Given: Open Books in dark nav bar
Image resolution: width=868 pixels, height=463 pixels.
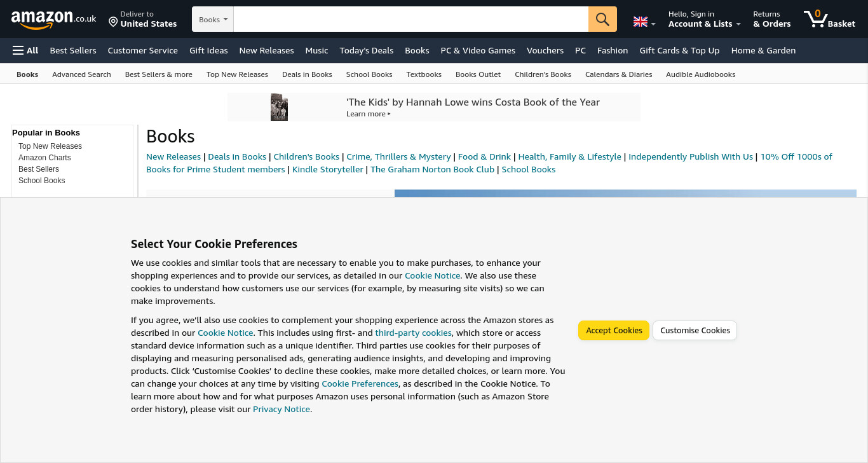Looking at the screenshot, I should (417, 50).
